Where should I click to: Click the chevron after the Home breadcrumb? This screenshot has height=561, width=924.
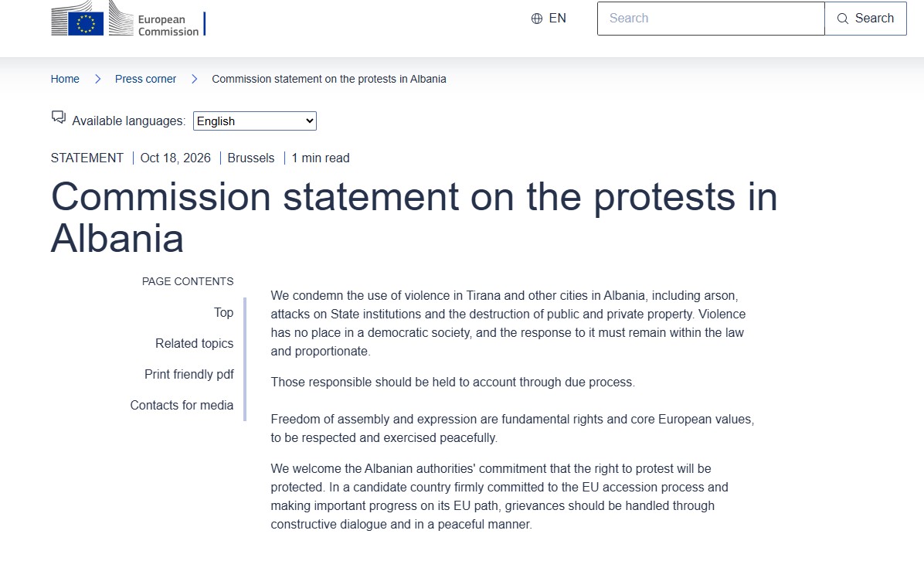(98, 79)
